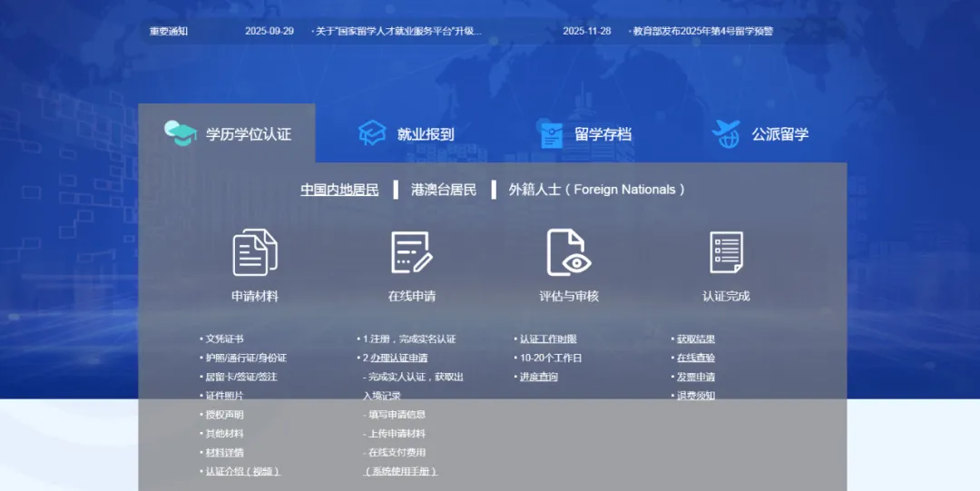The width and height of the screenshot is (980, 491).
Task: Select 外籍人士 (Foreign Nationals) sub-tab
Action: [x=597, y=190]
